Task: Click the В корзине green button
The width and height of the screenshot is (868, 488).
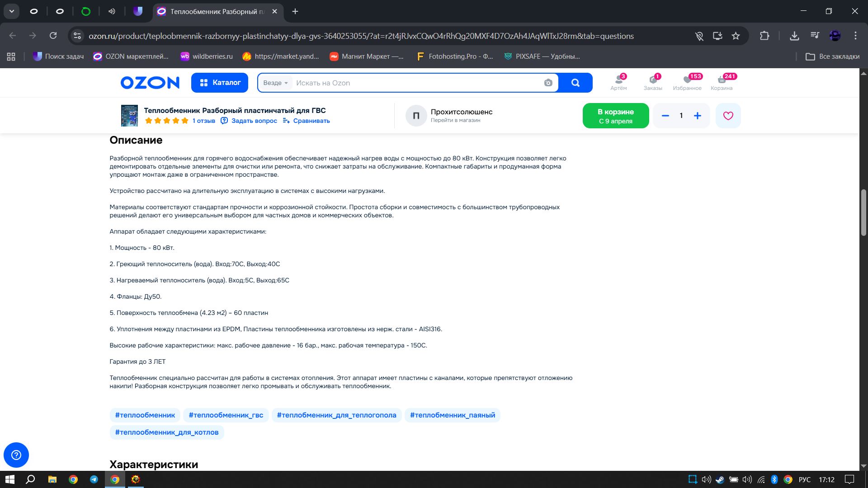Action: (x=615, y=116)
